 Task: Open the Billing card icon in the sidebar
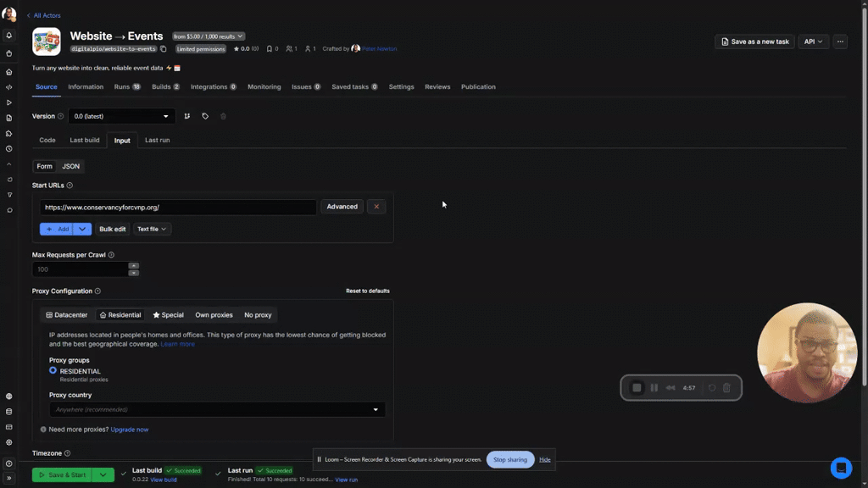pyautogui.click(x=8, y=427)
